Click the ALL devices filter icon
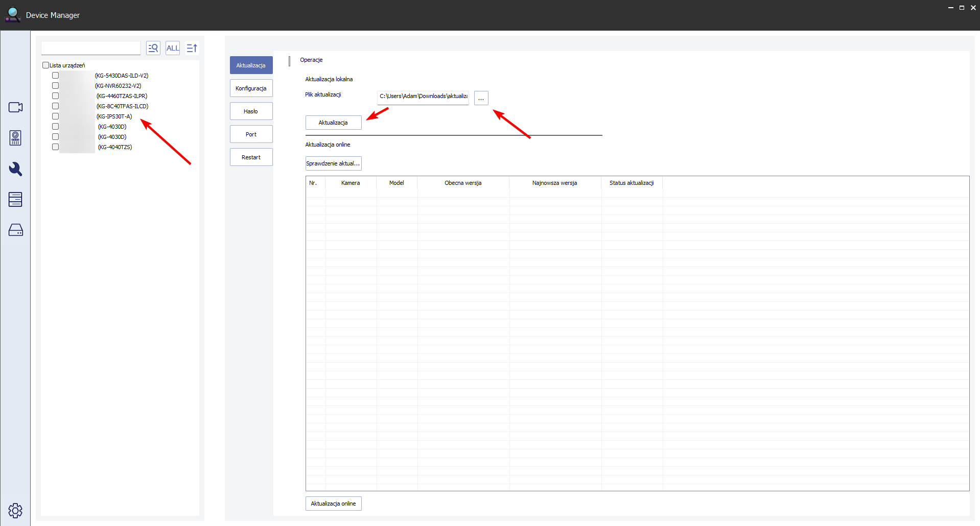Screen dimensions: 980x526 coord(173,48)
